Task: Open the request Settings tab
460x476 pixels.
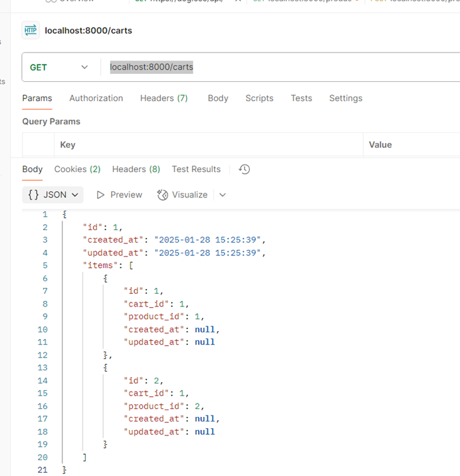Action: tap(346, 98)
